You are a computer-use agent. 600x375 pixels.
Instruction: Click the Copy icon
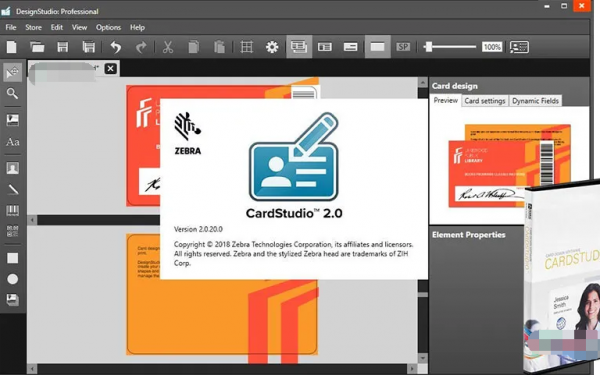194,47
